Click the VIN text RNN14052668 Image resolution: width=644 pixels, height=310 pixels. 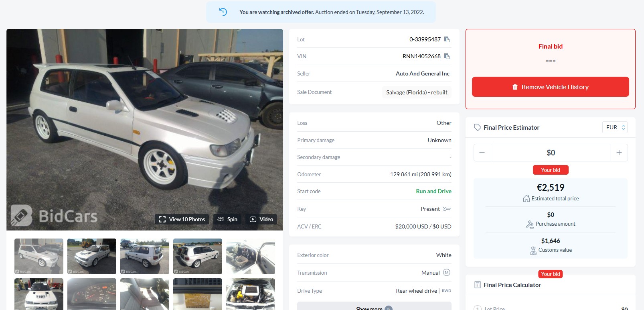pyautogui.click(x=421, y=56)
